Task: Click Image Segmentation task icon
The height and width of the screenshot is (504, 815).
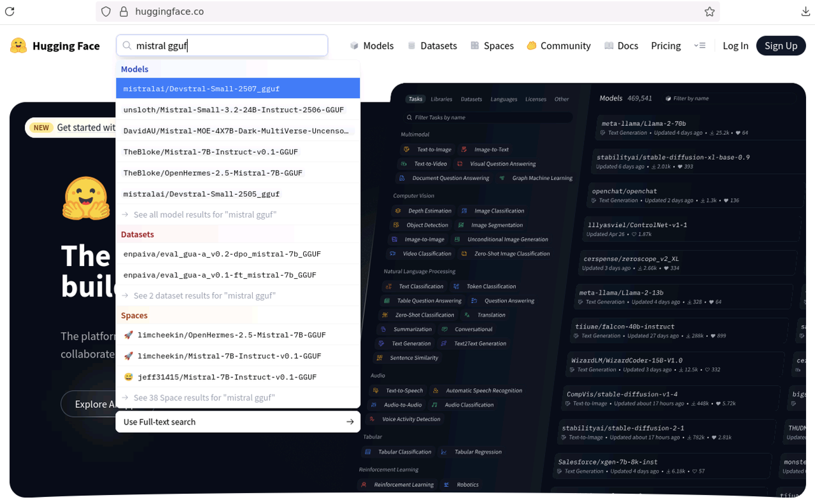Action: [x=460, y=225]
